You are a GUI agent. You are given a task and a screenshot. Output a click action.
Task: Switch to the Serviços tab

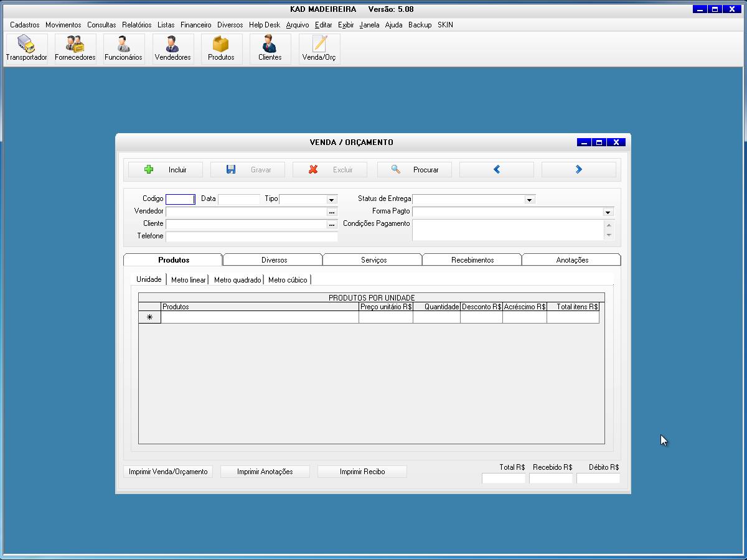click(x=374, y=260)
